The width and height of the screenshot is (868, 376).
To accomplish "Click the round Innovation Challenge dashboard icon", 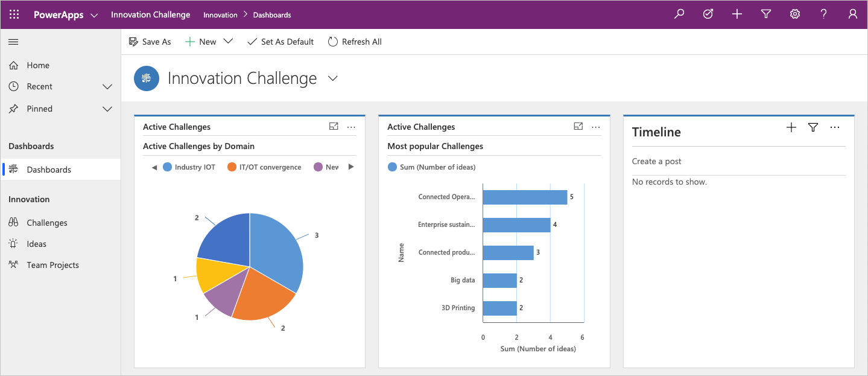I will pos(147,78).
